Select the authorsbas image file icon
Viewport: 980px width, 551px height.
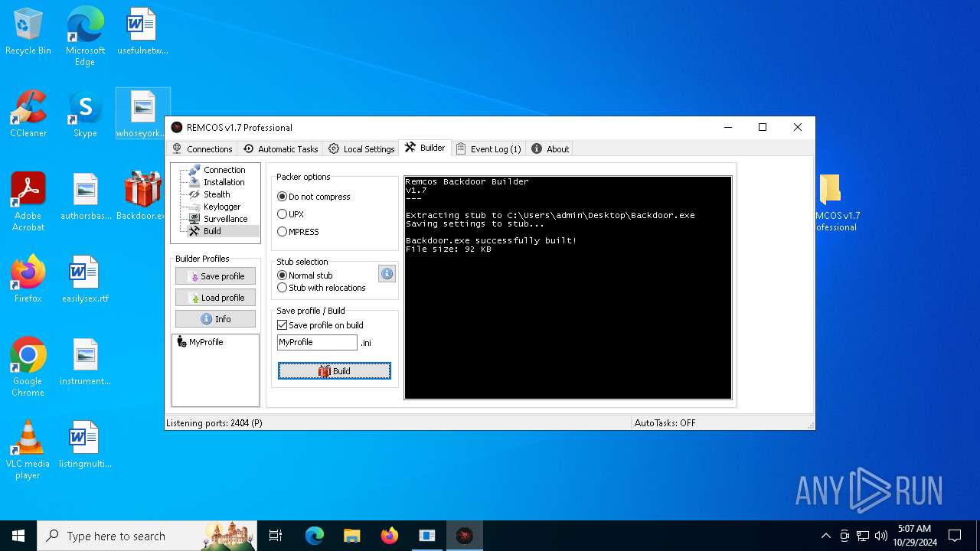85,197
